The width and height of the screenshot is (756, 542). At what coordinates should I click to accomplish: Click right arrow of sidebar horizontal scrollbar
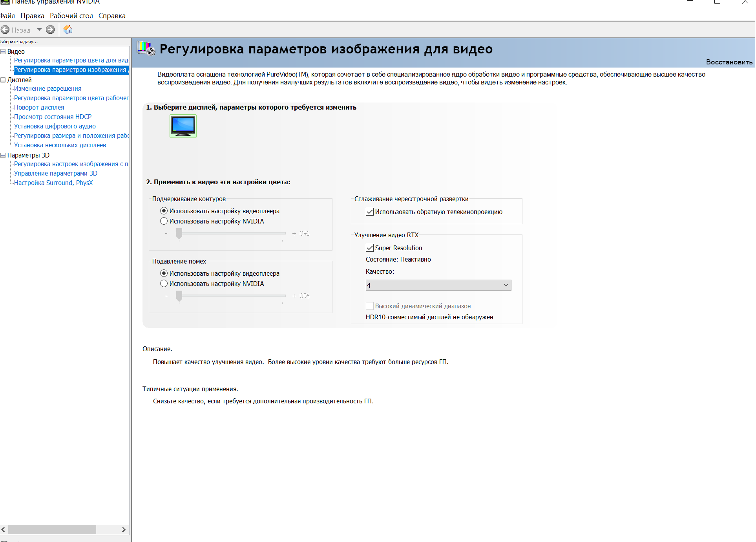point(124,529)
